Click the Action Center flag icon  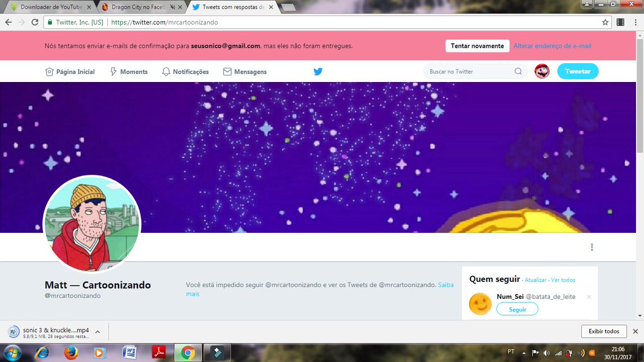[535, 352]
